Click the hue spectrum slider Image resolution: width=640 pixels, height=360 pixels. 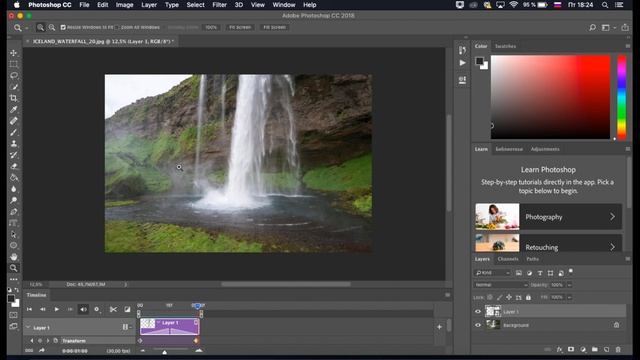(x=622, y=98)
